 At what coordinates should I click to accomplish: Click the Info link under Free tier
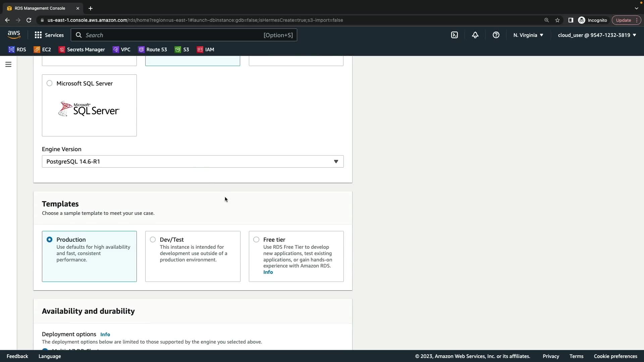coord(268,272)
